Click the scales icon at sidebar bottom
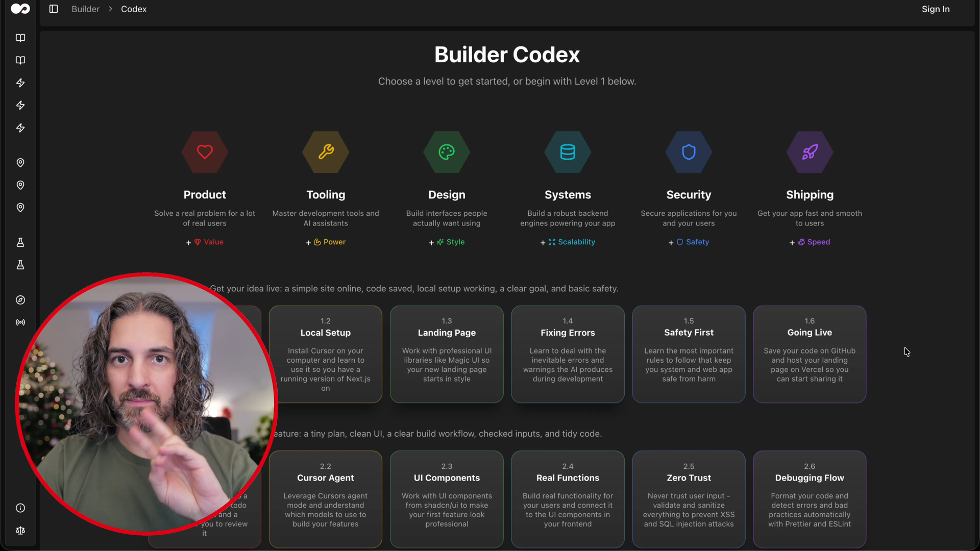Image resolution: width=980 pixels, height=551 pixels. coord(20,531)
